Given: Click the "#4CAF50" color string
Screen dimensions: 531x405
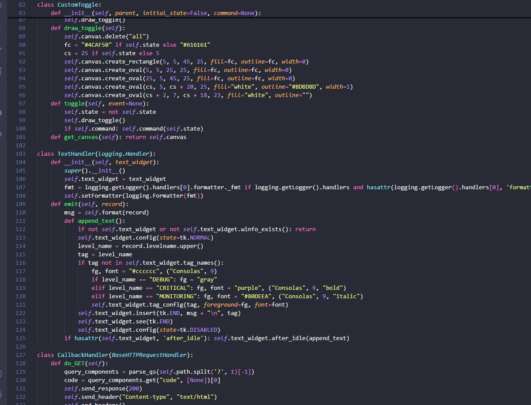Looking at the screenshot, I should pos(97,45).
